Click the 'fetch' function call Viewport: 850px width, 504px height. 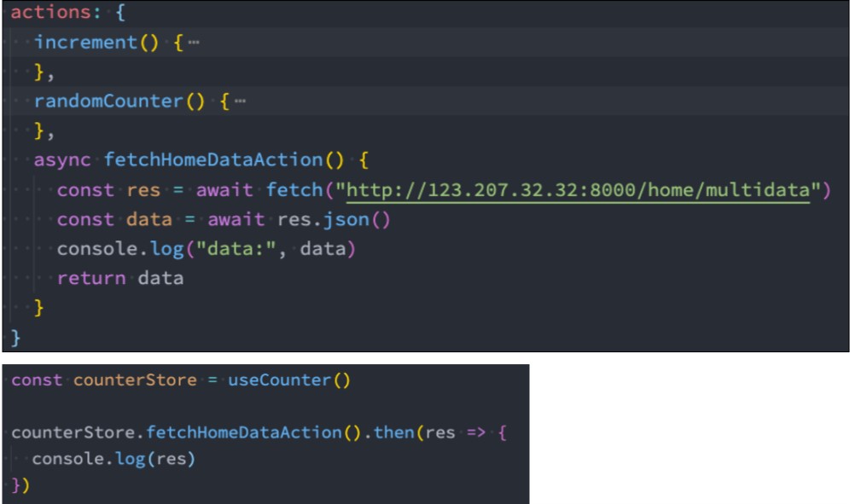pyautogui.click(x=294, y=189)
